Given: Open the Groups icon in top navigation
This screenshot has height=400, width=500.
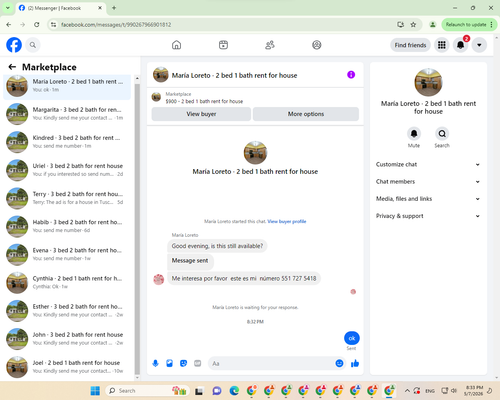Looking at the screenshot, I should pyautogui.click(x=317, y=45).
